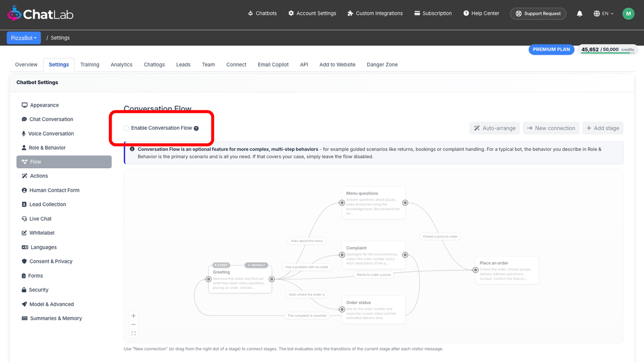Click the 'Asks where the order is' label
This screenshot has width=644, height=362.
pos(307,294)
